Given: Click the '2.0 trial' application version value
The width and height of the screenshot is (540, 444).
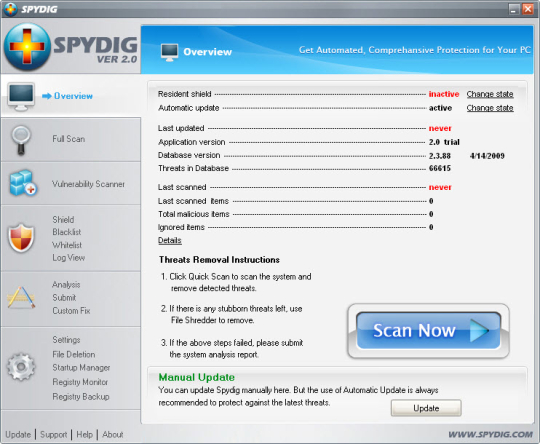Looking at the screenshot, I should point(444,142).
